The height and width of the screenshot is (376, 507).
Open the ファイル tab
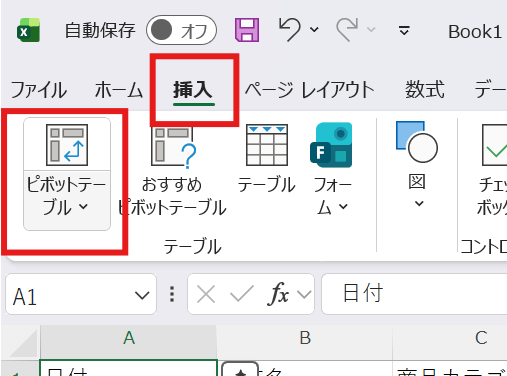(x=39, y=90)
